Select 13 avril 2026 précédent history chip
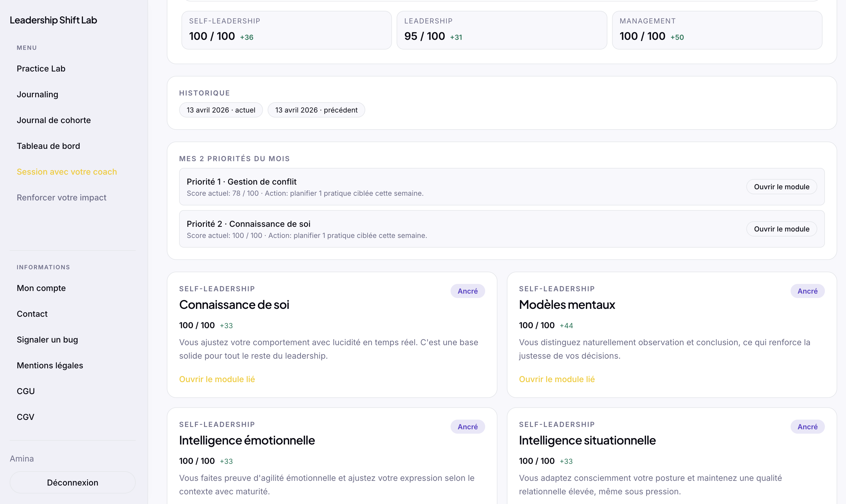 316,110
